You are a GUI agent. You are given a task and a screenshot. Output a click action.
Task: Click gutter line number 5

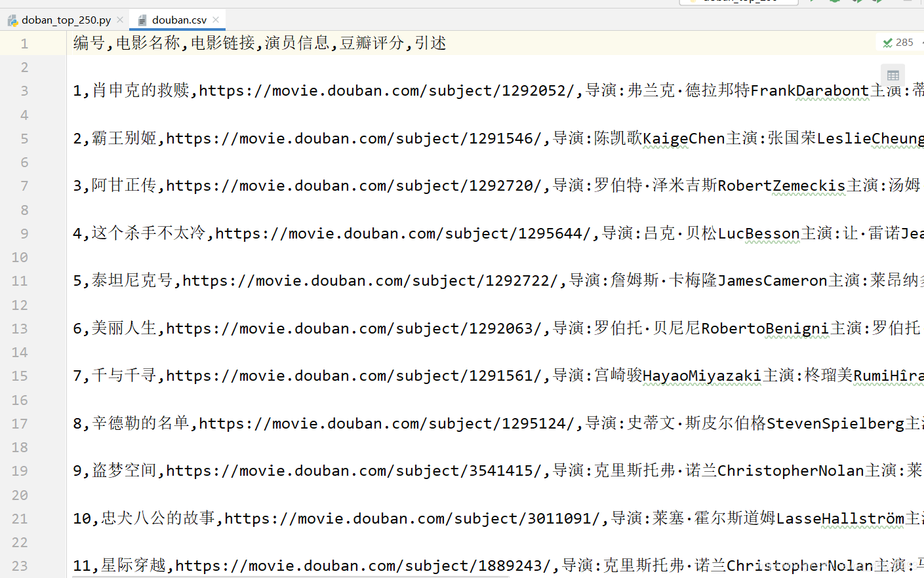tap(24, 138)
